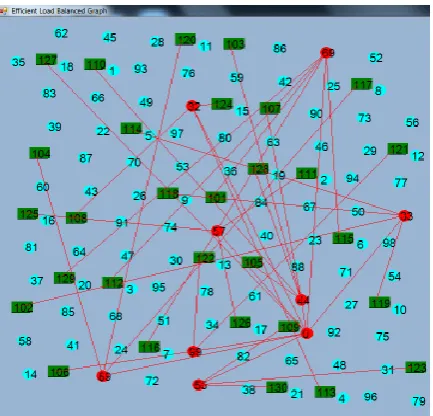This screenshot has width=433, height=416.
Task: Click cyan node 96
Action: pyautogui.click(x=370, y=397)
